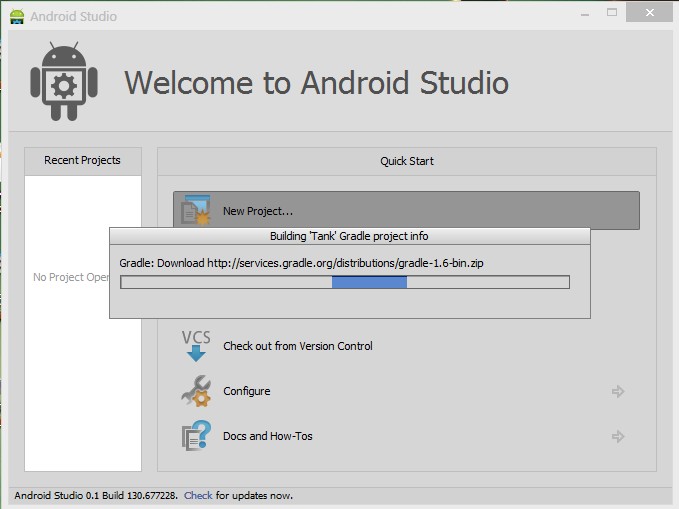679x509 pixels.
Task: Maximize the Android Studio window
Action: (x=612, y=13)
